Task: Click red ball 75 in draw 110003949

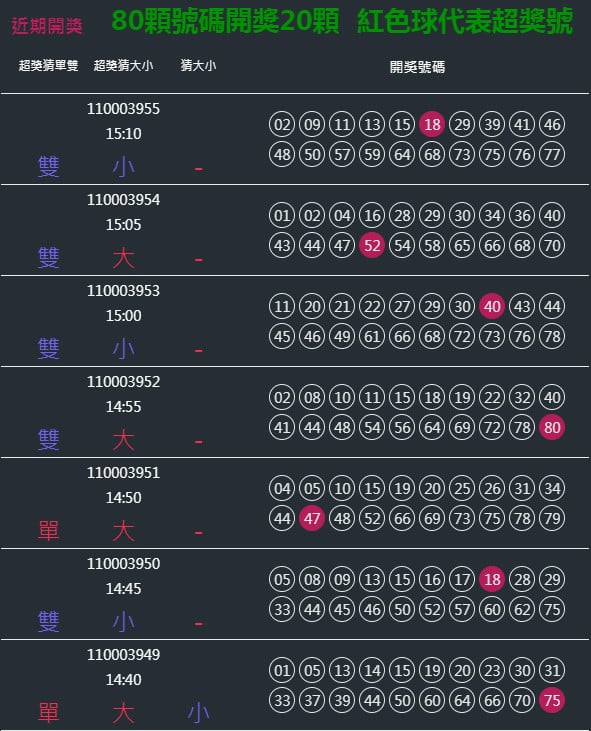Action: click(x=552, y=700)
